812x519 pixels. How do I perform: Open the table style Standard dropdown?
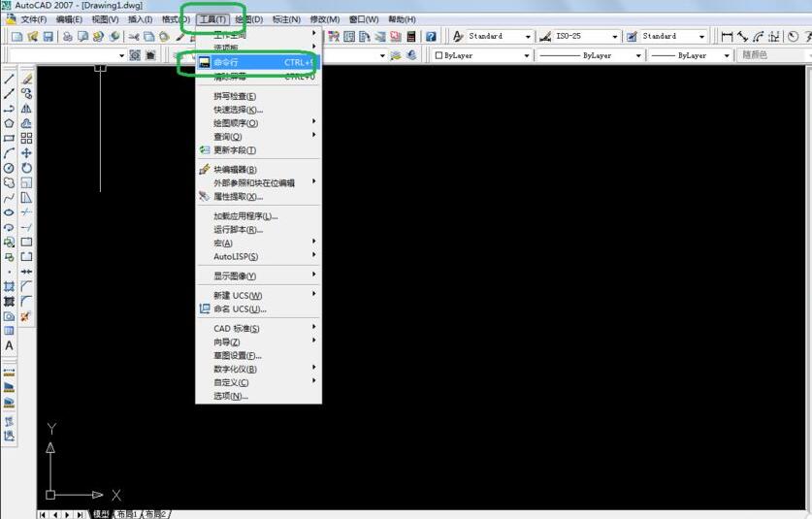coord(701,36)
